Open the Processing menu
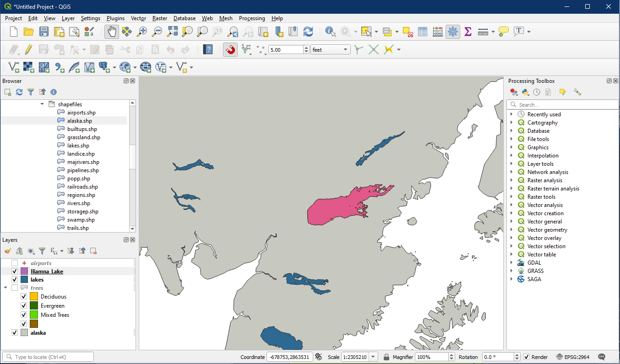This screenshot has width=620, height=364. pos(251,18)
